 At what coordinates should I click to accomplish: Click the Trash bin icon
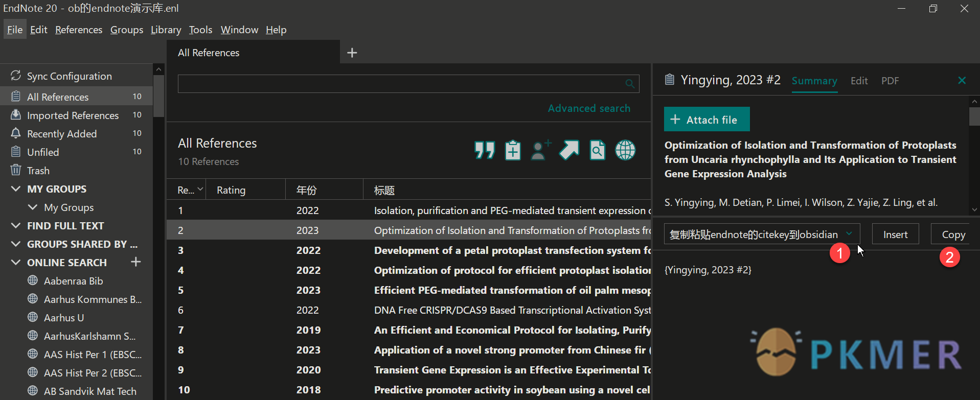coord(16,170)
